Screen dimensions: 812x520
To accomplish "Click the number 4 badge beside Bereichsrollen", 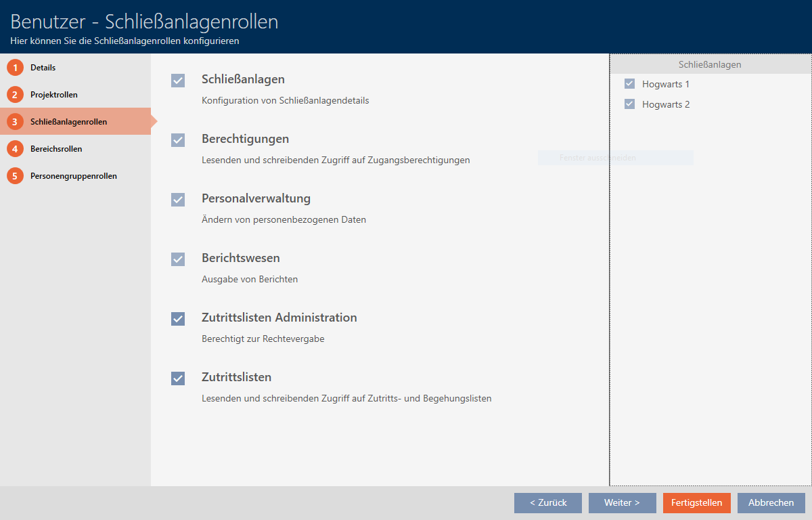I will pyautogui.click(x=15, y=149).
